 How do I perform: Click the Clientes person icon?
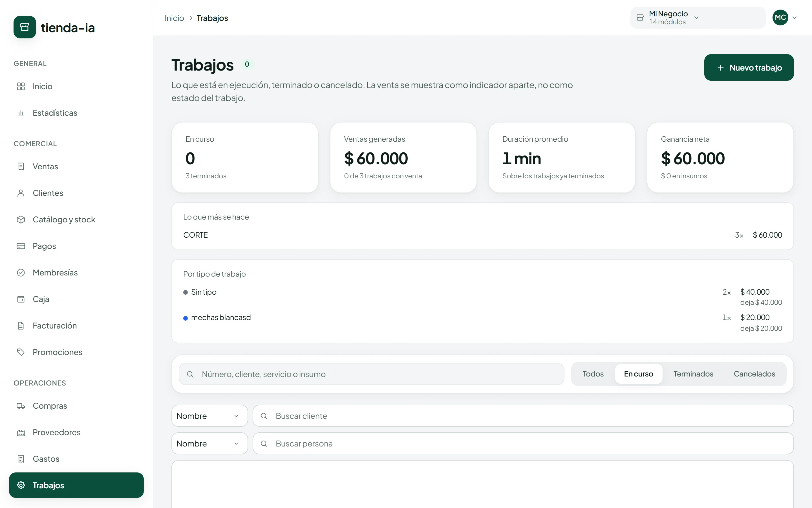tap(21, 193)
